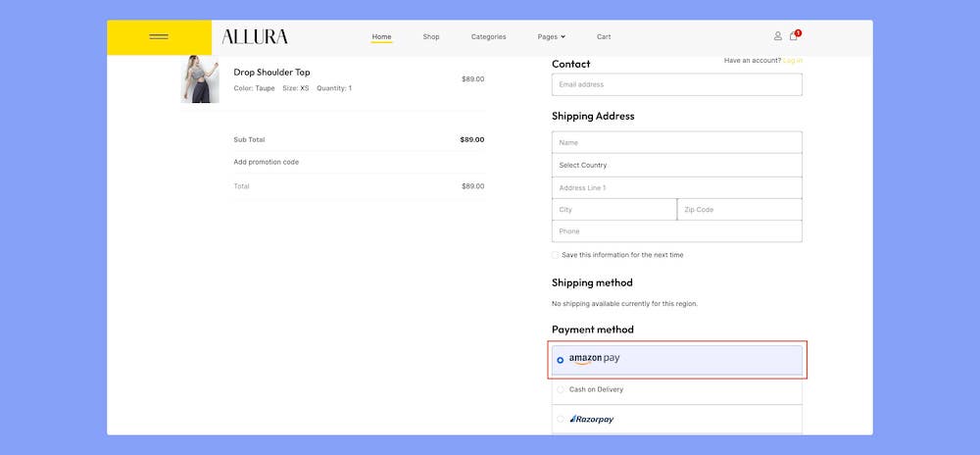
Task: Click the Drop Shoulder Top product thumbnail
Action: pyautogui.click(x=200, y=79)
